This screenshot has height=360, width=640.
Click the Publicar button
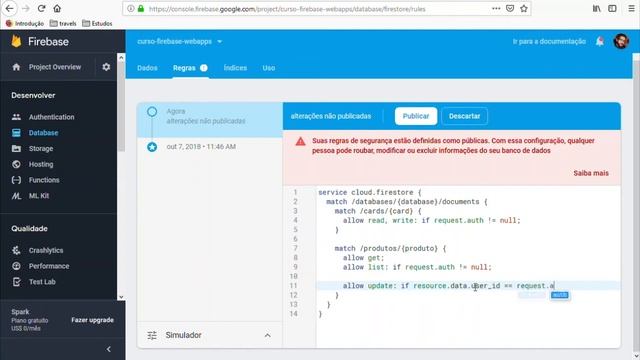[416, 116]
